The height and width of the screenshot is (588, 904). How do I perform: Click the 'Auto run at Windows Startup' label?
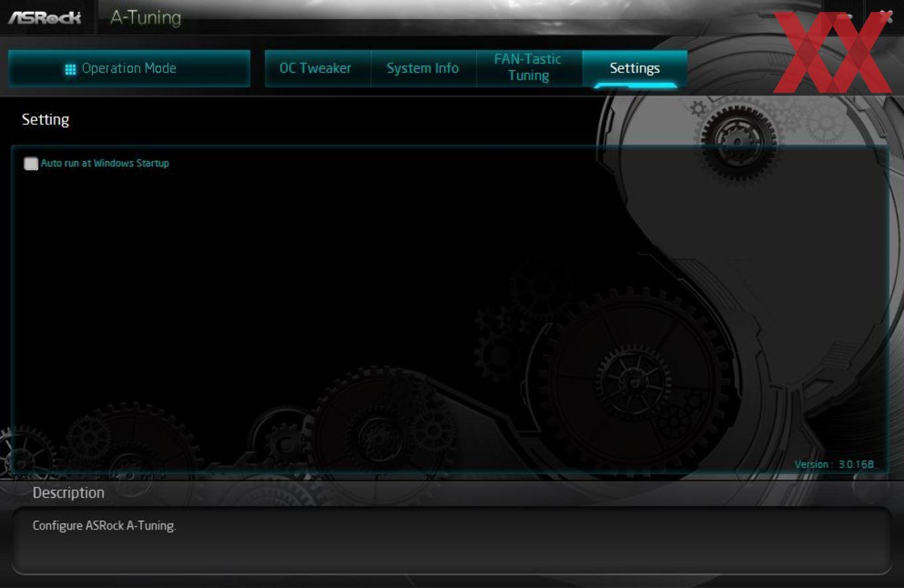coord(105,163)
